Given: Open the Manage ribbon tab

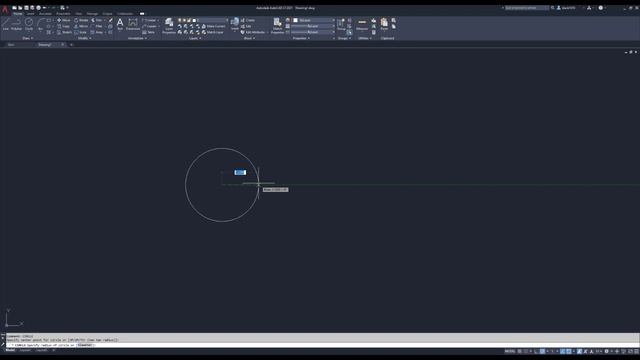Looking at the screenshot, I should [x=92, y=13].
